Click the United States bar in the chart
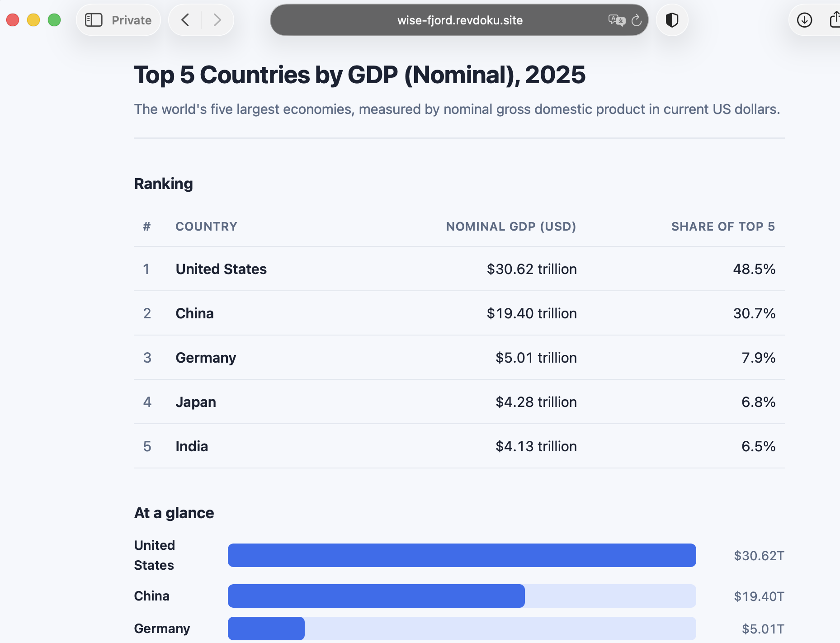This screenshot has height=643, width=840. 462,555
